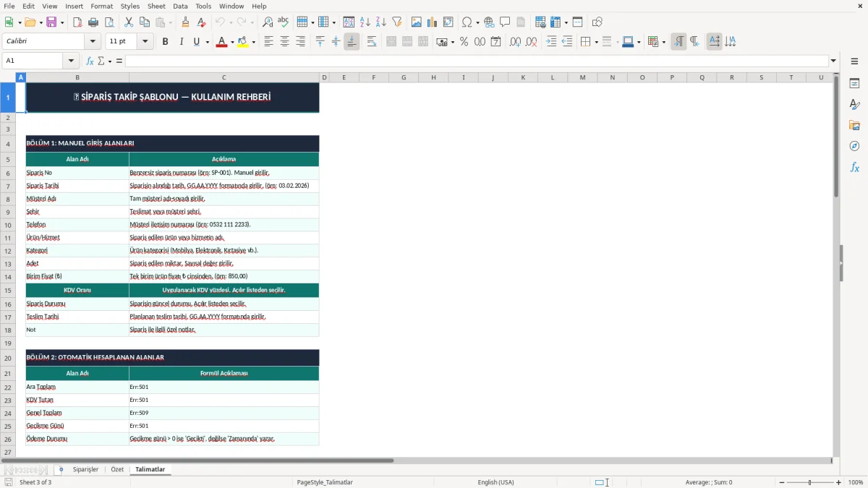This screenshot has height=488, width=868.
Task: Open the Save button dropdown arrow
Action: pyautogui.click(x=62, y=22)
